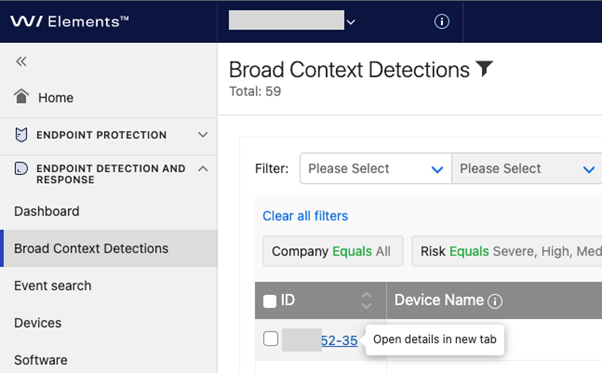602x373 pixels.
Task: Go to Home in sidebar
Action: [56, 98]
